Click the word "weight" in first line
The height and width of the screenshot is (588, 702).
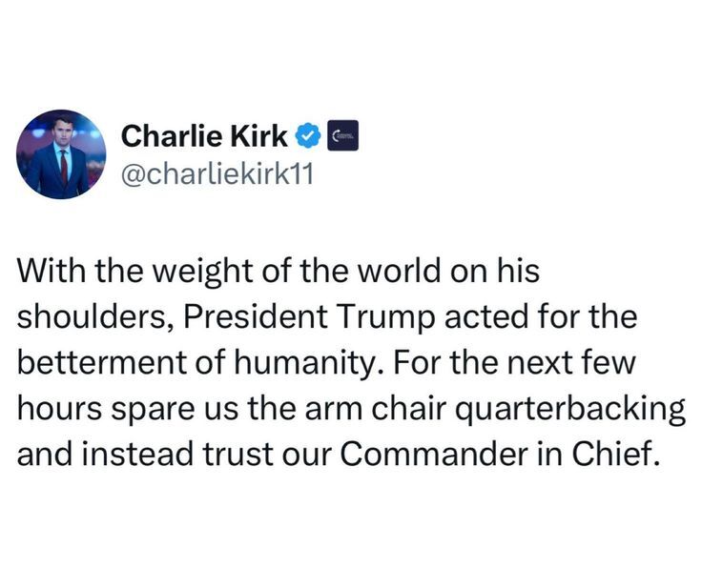pos(203,272)
